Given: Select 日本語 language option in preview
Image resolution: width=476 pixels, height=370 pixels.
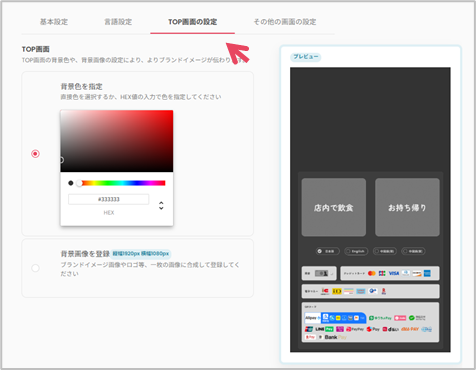Looking at the screenshot, I should tap(328, 251).
